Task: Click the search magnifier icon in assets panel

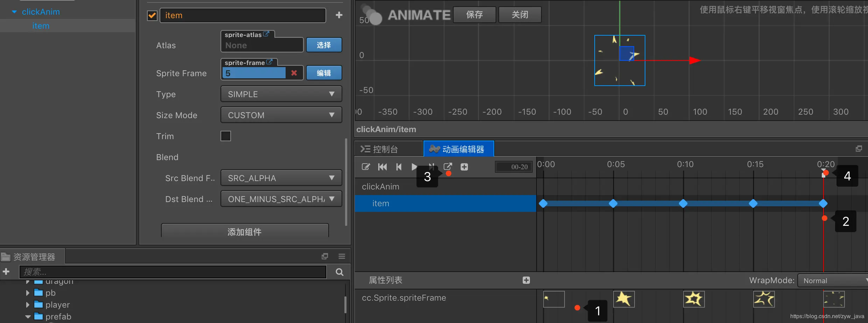Action: (x=339, y=272)
